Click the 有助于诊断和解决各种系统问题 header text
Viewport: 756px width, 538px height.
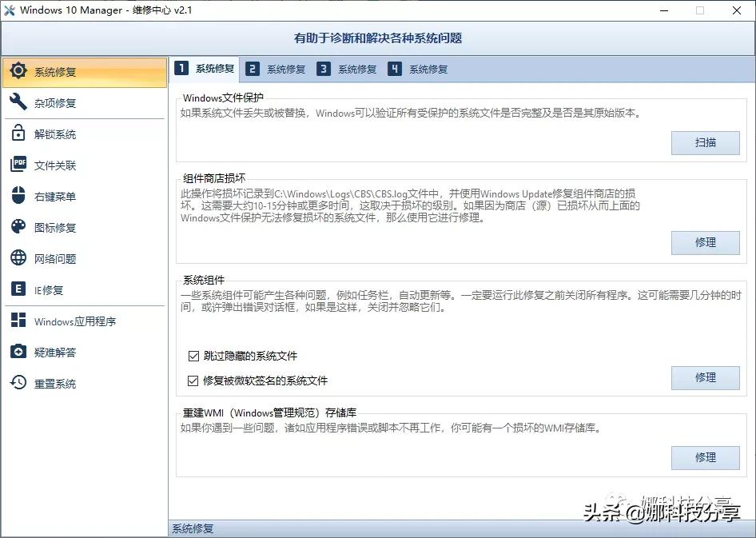pyautogui.click(x=378, y=38)
